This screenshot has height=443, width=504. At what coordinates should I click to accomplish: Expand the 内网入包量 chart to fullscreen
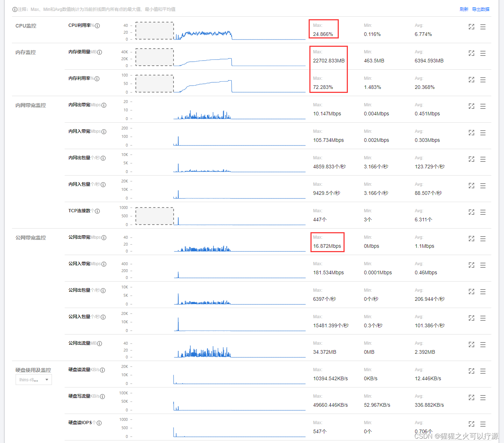[471, 186]
